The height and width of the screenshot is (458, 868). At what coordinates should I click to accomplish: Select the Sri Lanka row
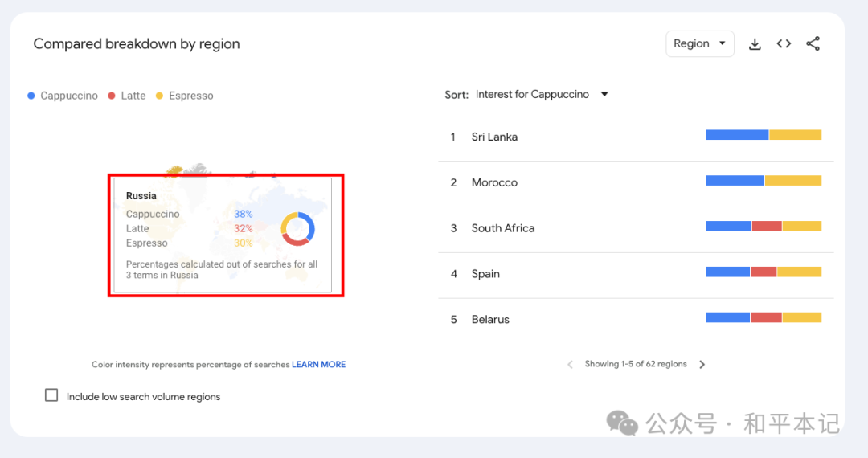pyautogui.click(x=636, y=137)
